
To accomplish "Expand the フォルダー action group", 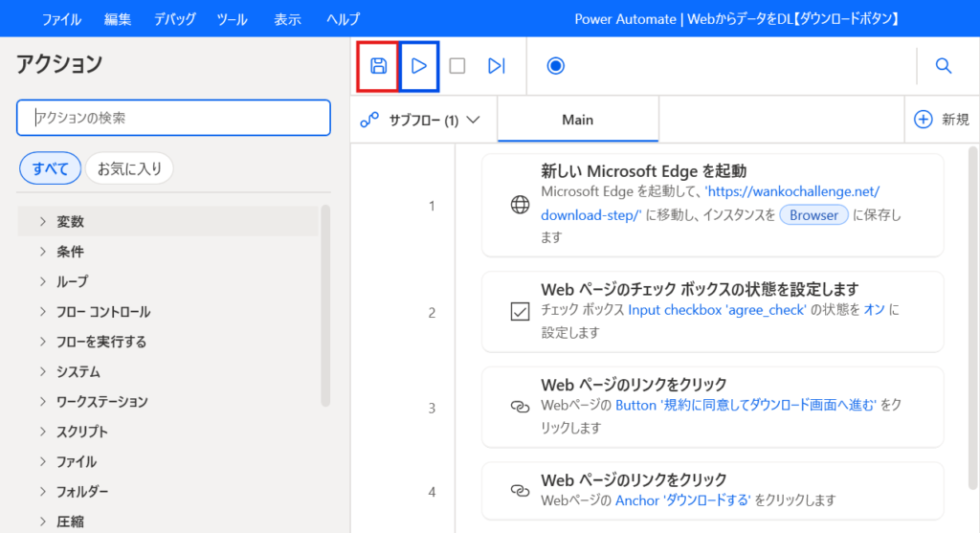I will pos(167,491).
